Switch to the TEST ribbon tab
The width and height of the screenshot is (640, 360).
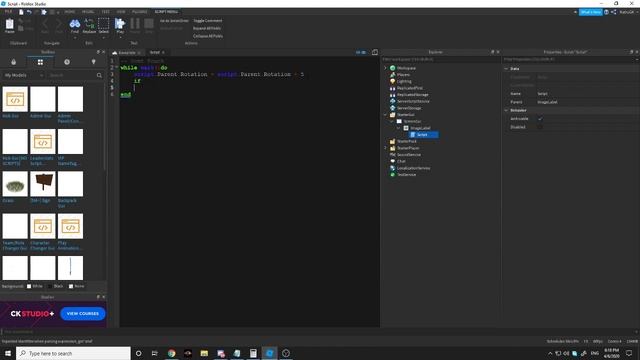(x=105, y=12)
